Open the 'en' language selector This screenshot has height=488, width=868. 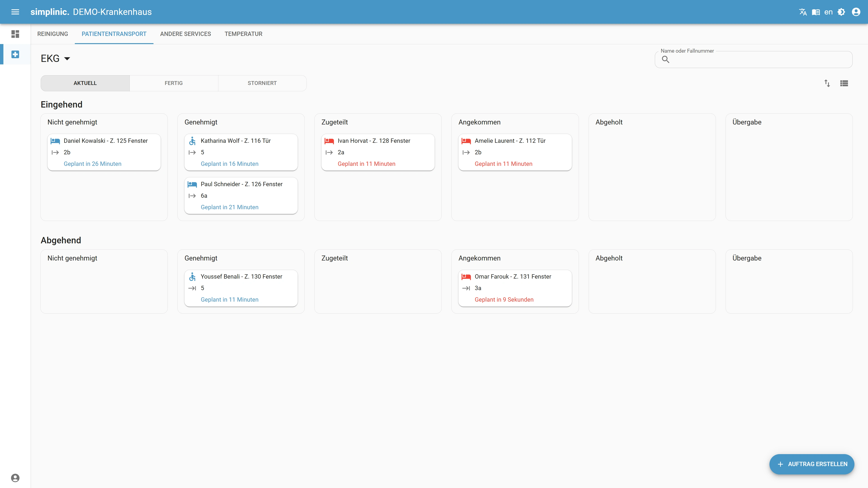point(828,12)
